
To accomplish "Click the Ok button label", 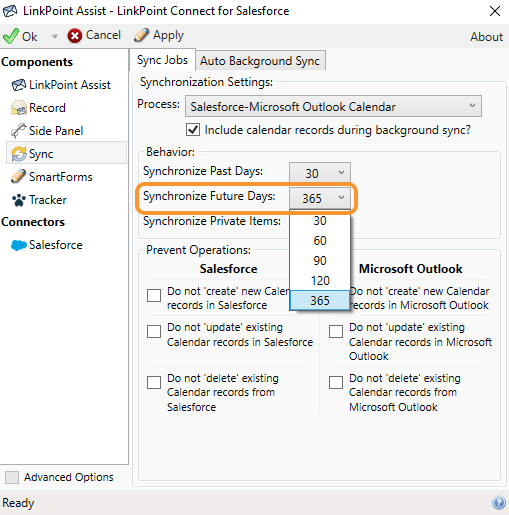I will (30, 36).
